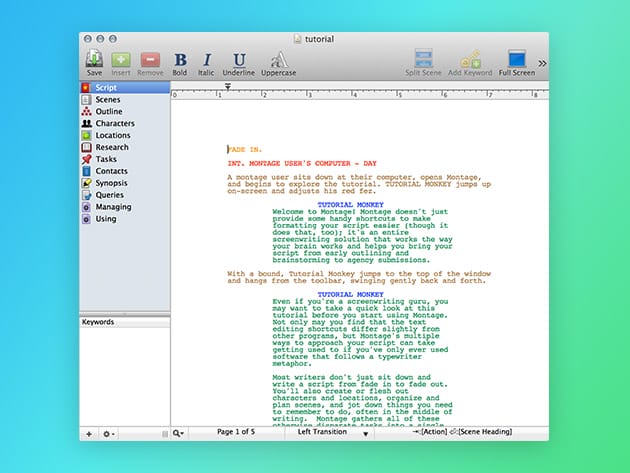The height and width of the screenshot is (473, 630).
Task: Add a keyword with the plus button
Action: pyautogui.click(x=89, y=434)
